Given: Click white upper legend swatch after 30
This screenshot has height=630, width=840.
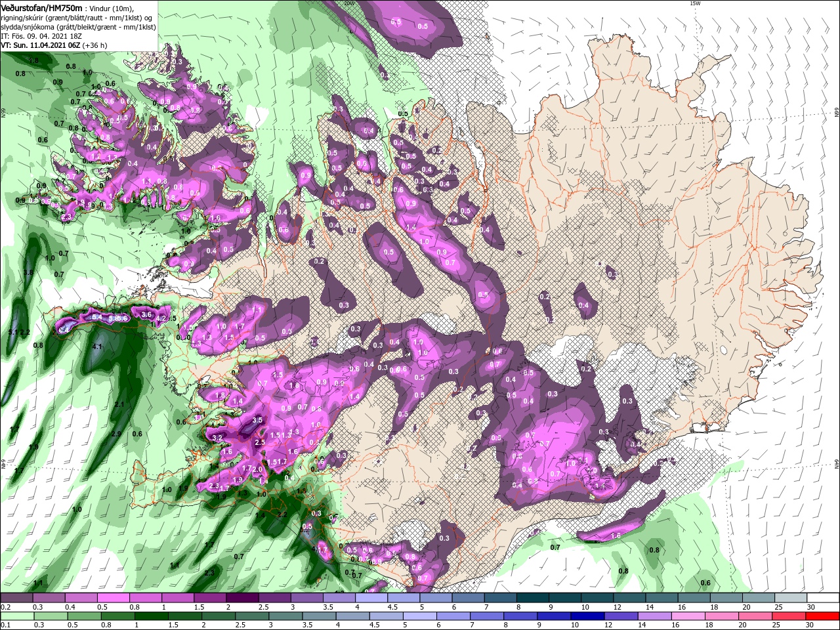Looking at the screenshot, I should pyautogui.click(x=824, y=598).
